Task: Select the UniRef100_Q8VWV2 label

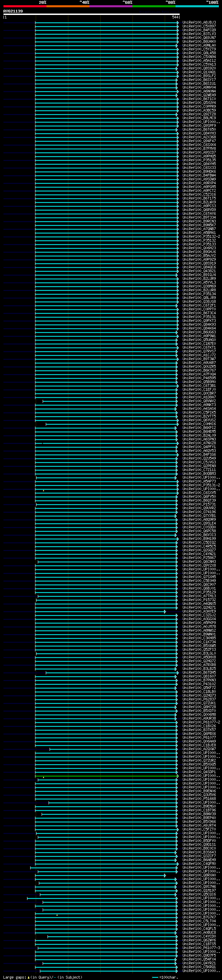Action: 199,401
